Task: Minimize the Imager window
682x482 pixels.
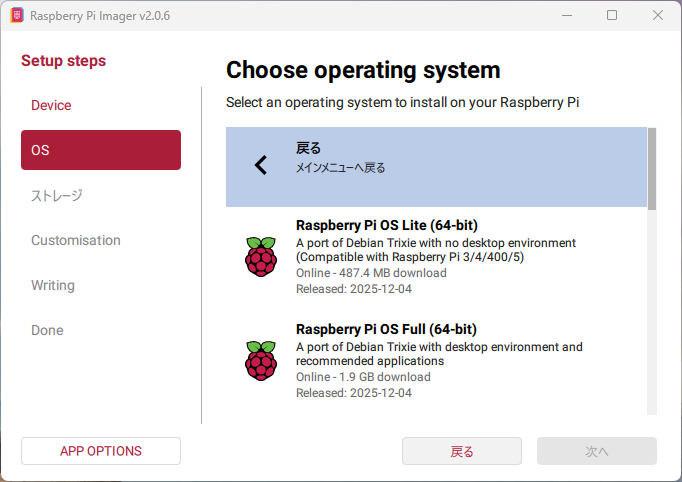Action: [567, 16]
